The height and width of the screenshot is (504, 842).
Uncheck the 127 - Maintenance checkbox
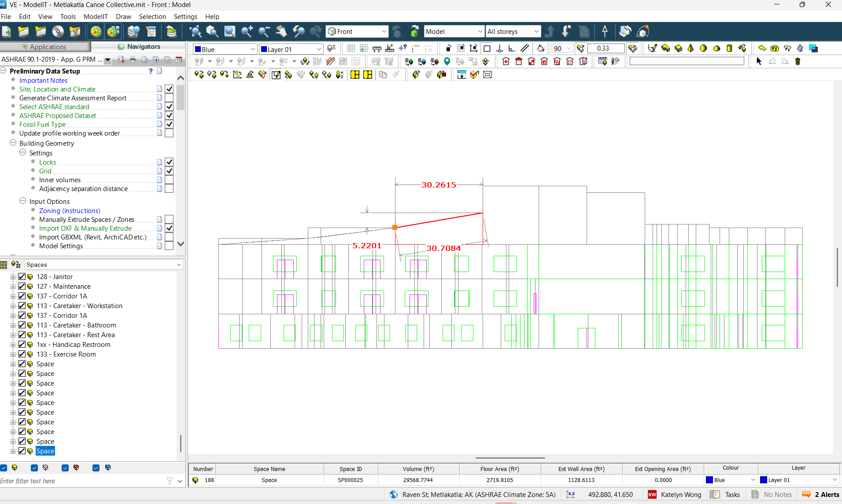22,286
